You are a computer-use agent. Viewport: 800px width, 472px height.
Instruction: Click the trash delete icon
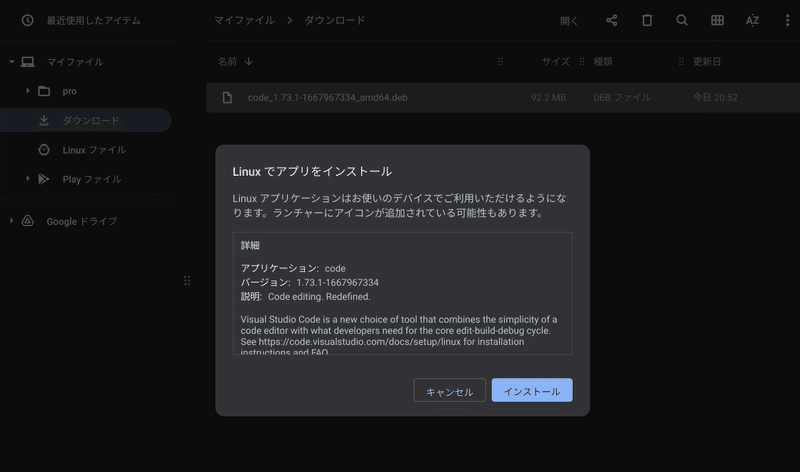pos(647,20)
